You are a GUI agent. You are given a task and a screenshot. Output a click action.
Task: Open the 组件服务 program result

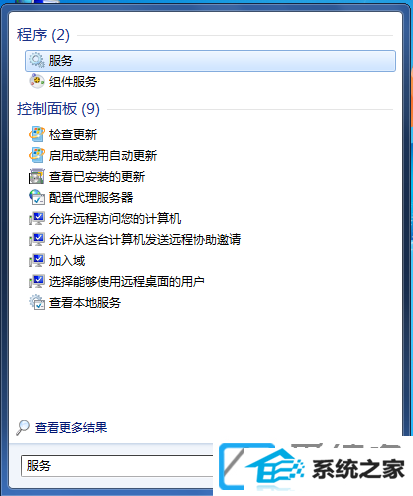[73, 82]
